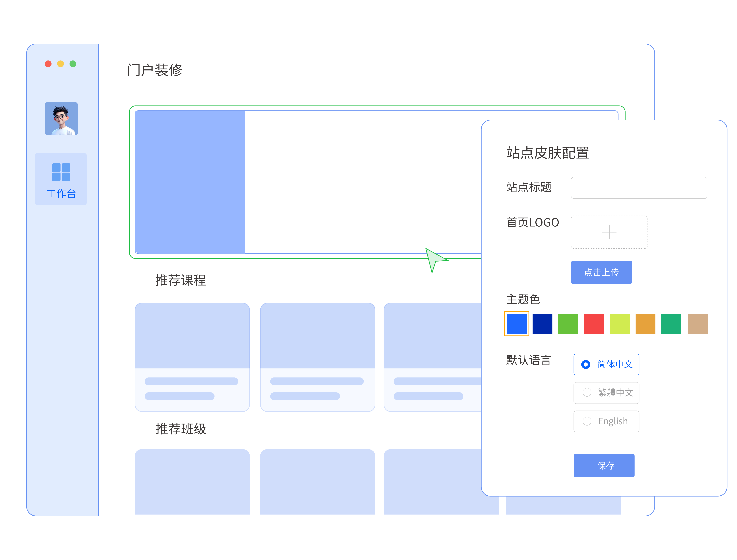
Task: Select 简体中文 radio option
Action: (586, 364)
